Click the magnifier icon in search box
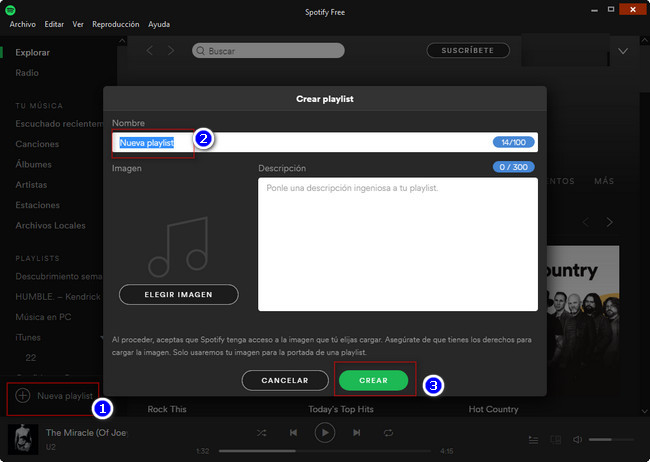The height and width of the screenshot is (462, 650). (201, 51)
